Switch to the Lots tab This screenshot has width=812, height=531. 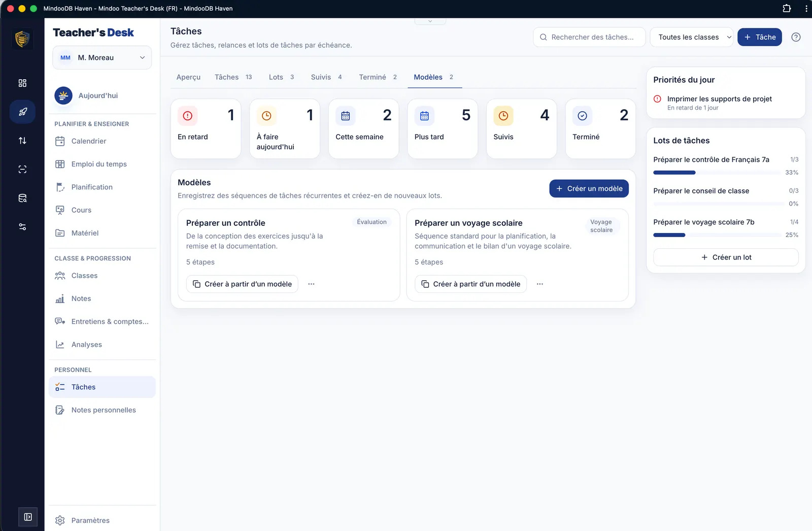[x=281, y=77]
